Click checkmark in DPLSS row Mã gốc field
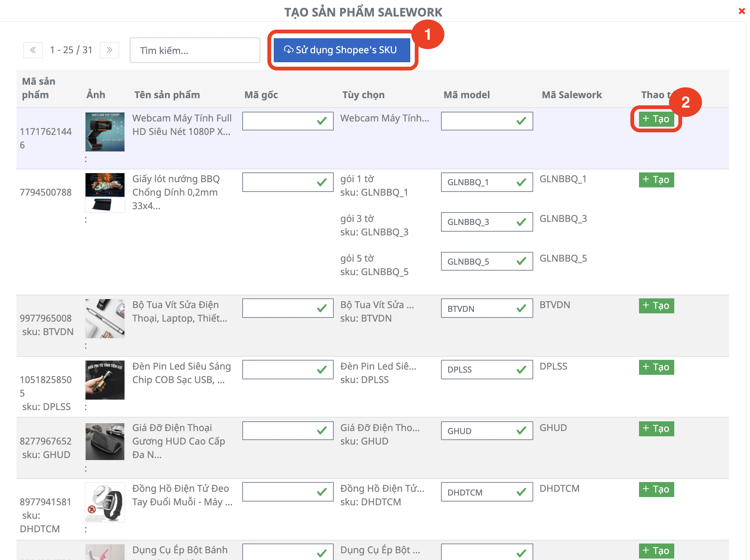The width and height of the screenshot is (750, 560). point(321,370)
